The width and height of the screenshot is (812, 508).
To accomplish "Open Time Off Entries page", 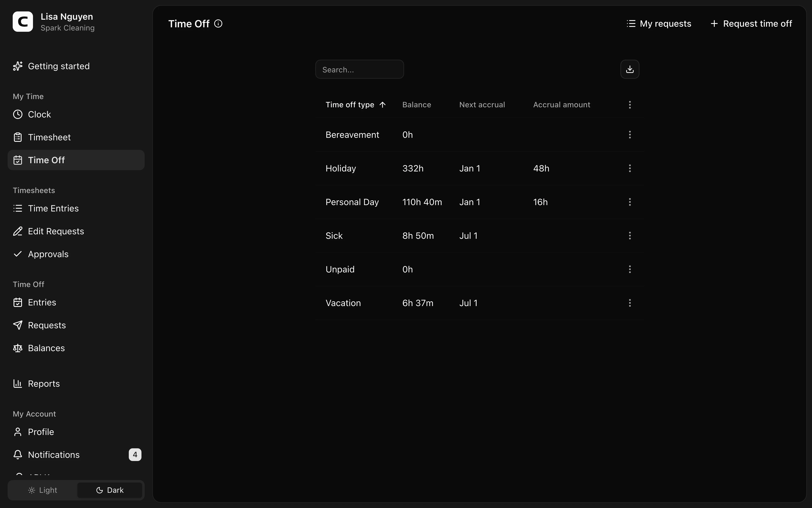I will 76,302.
